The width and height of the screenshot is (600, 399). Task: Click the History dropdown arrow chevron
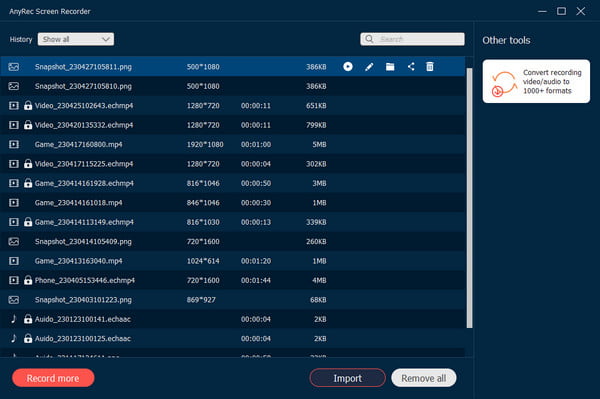pos(106,39)
